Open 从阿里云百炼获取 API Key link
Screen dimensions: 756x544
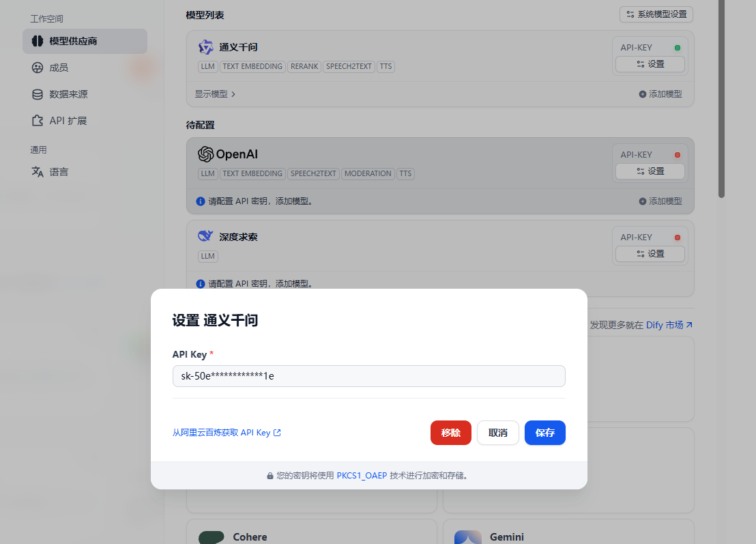[x=227, y=433]
